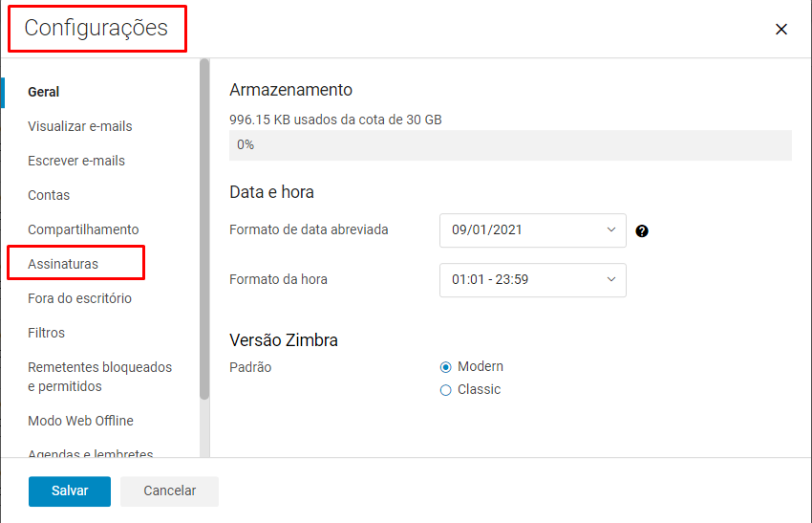The image size is (812, 523).
Task: Click the sidebar vertical scrollbar
Action: [204, 229]
